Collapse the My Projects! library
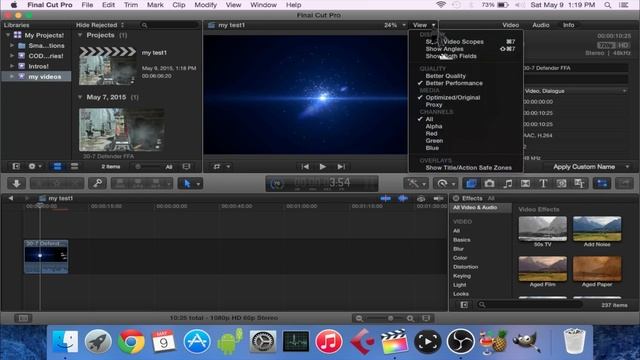 coord(7,35)
